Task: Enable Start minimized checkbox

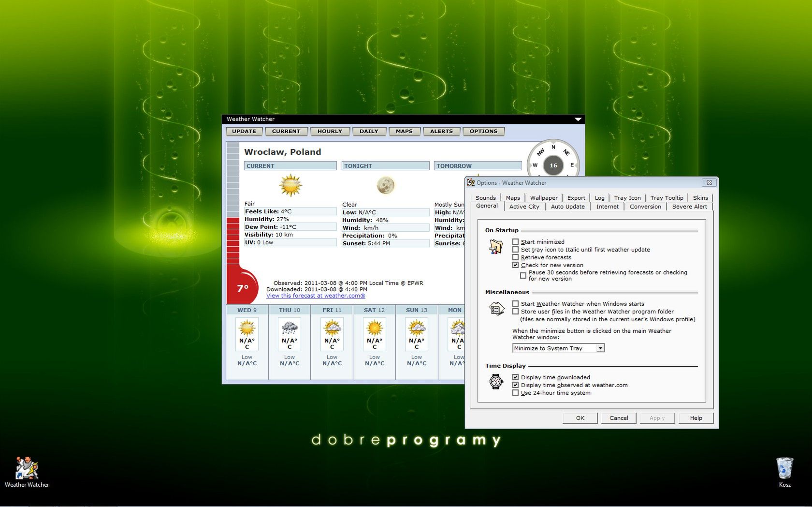Action: click(x=515, y=242)
